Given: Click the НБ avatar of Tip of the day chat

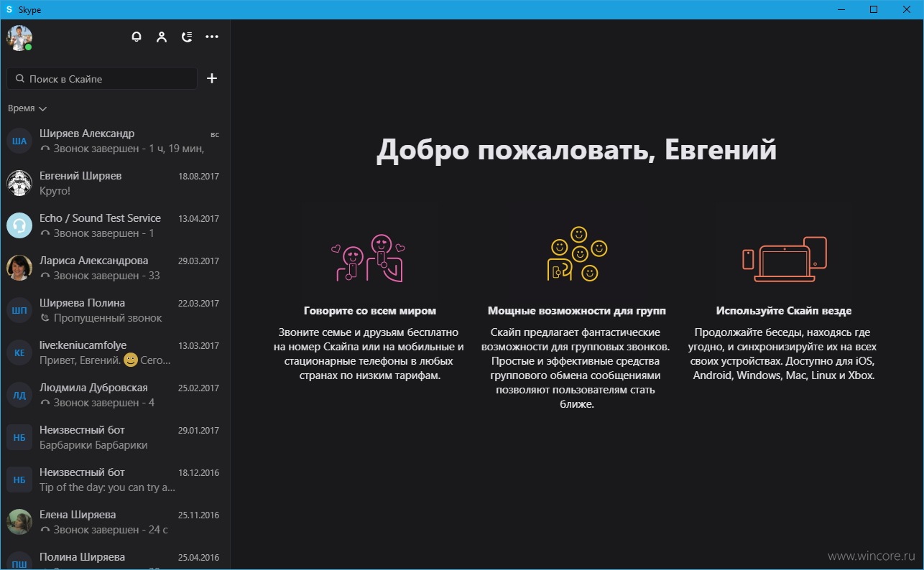Looking at the screenshot, I should point(19,480).
